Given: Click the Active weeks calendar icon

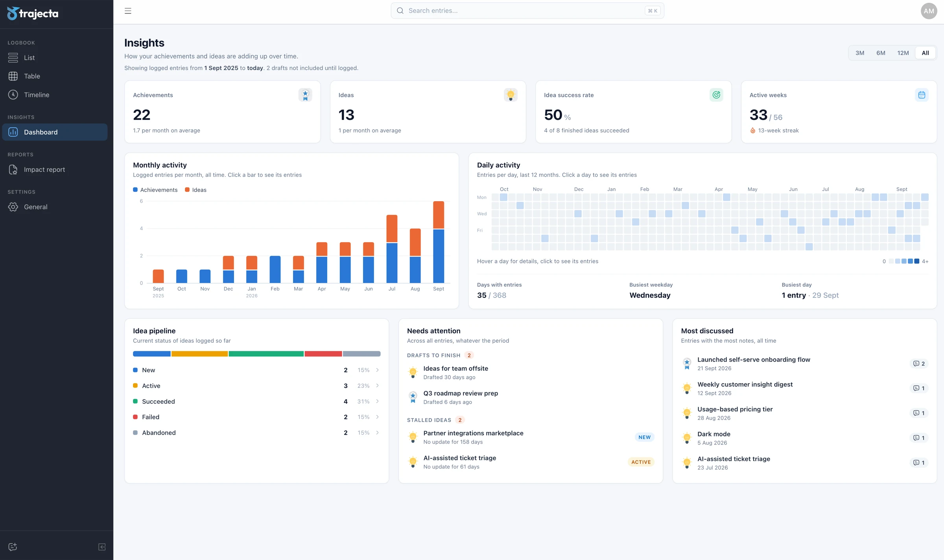Looking at the screenshot, I should tap(922, 95).
